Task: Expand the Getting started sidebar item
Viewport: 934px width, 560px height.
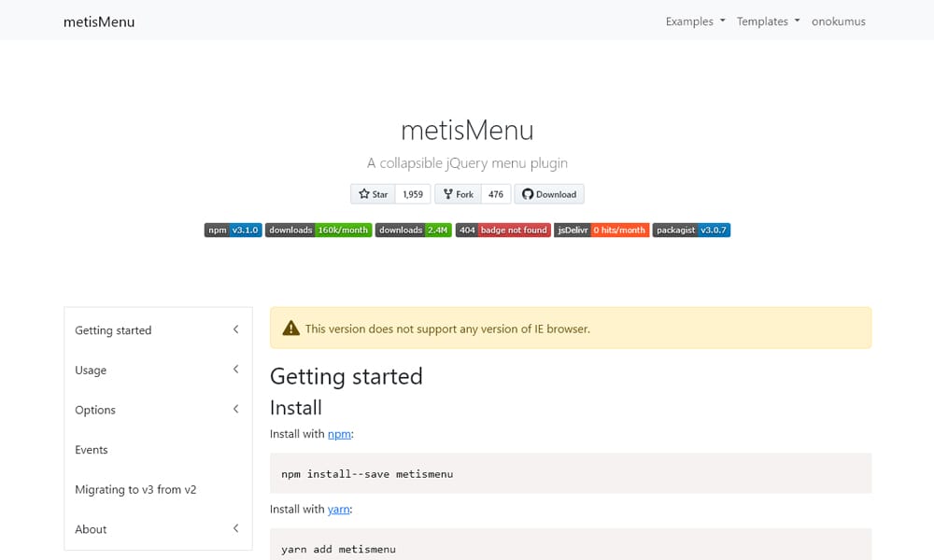Action: (158, 329)
